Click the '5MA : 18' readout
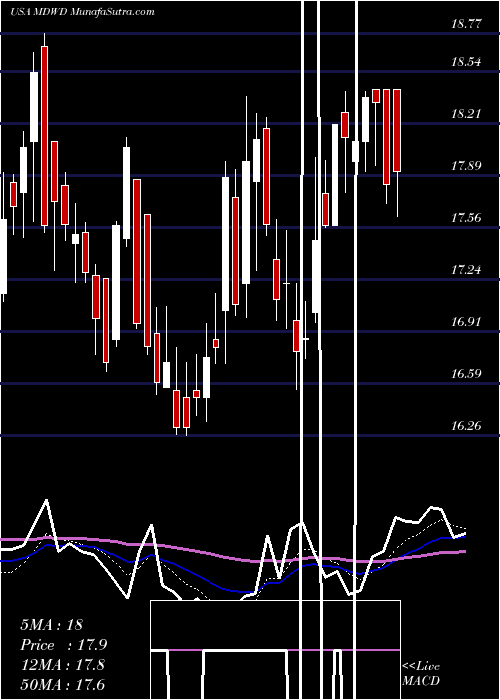500x700 pixels. tap(51, 625)
